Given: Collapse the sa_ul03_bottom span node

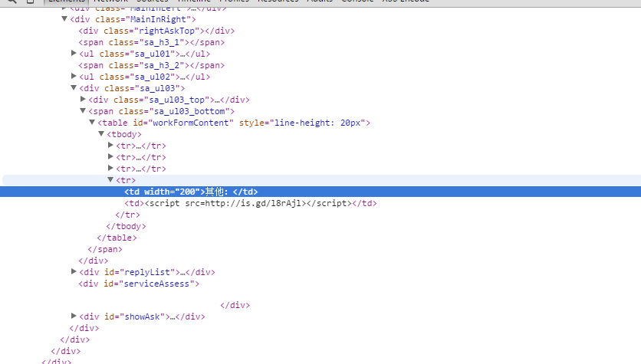Looking at the screenshot, I should pos(83,110).
